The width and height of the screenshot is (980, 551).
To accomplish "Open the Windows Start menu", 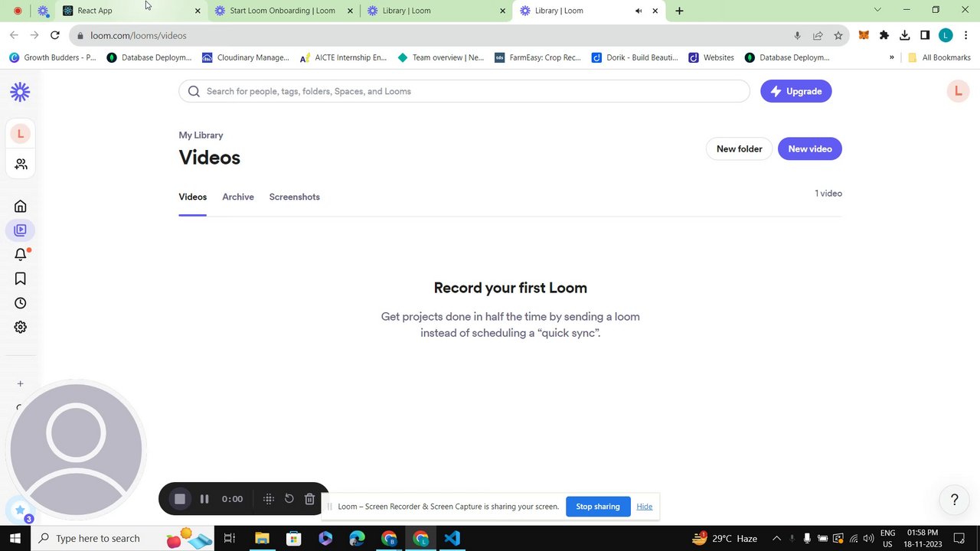I will (x=15, y=538).
